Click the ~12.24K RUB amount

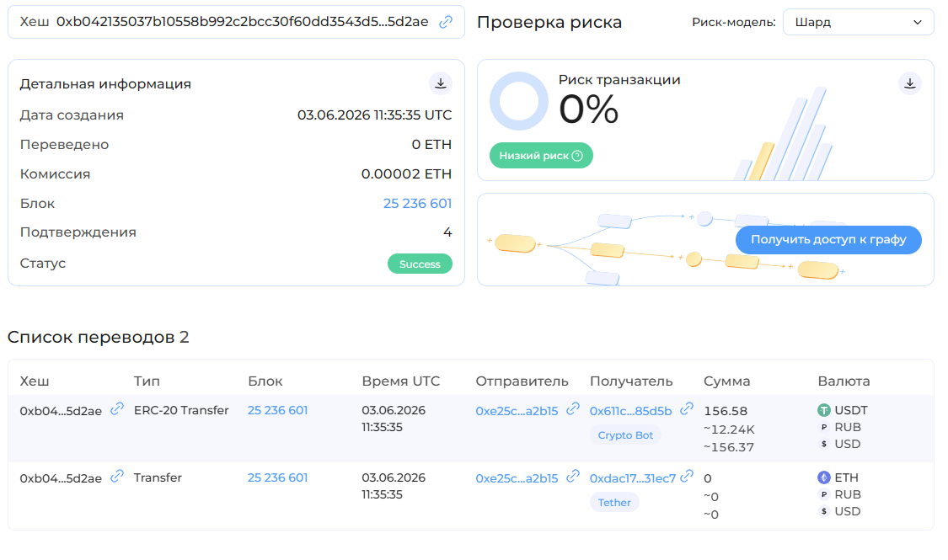pyautogui.click(x=729, y=429)
